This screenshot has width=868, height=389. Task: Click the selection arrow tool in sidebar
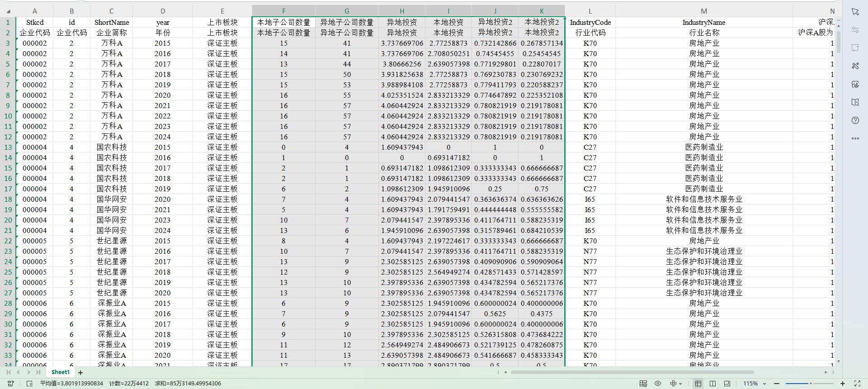pos(855,12)
